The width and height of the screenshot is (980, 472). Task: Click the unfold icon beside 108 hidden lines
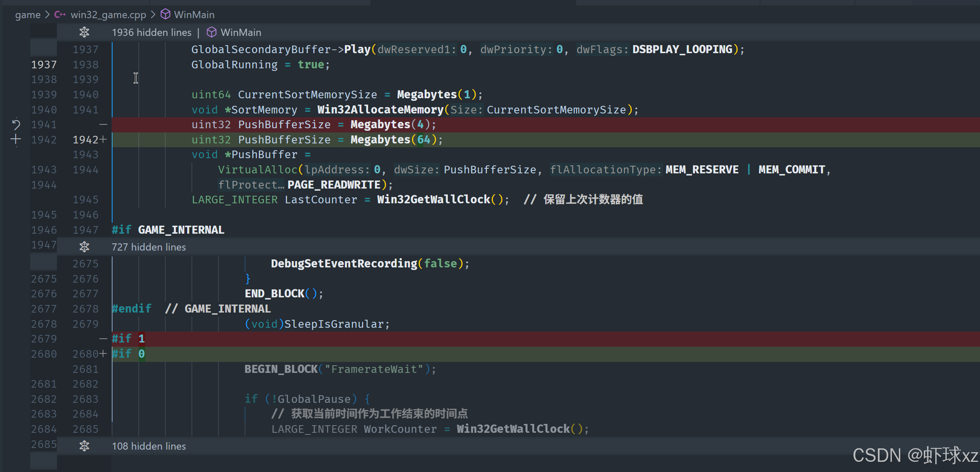click(84, 446)
